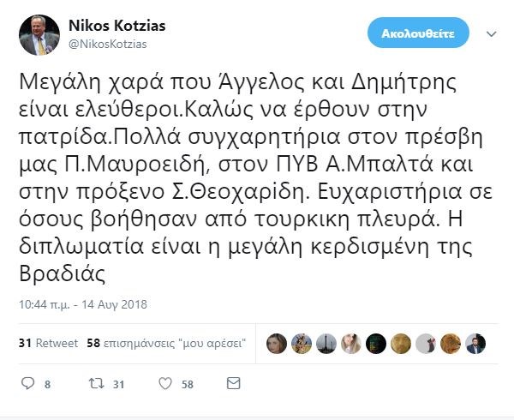This screenshot has height=420, width=514.
Task: Click the reply speech bubble icon
Action: pyautogui.click(x=28, y=385)
